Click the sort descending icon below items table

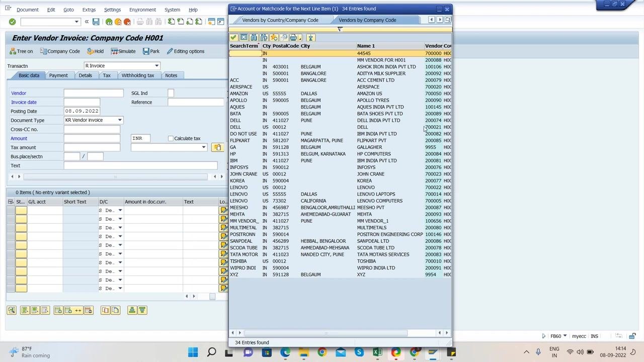(x=142, y=310)
